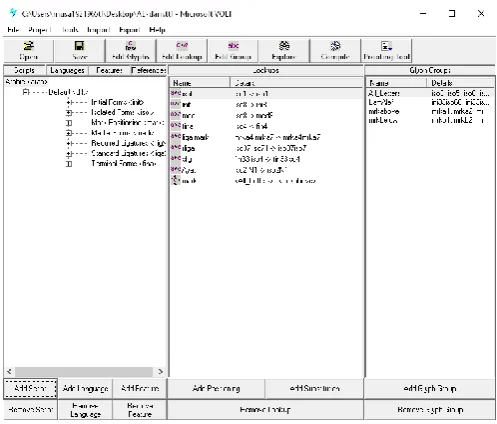497x424 pixels.
Task: Click the Add Substitution button
Action: coord(314,388)
